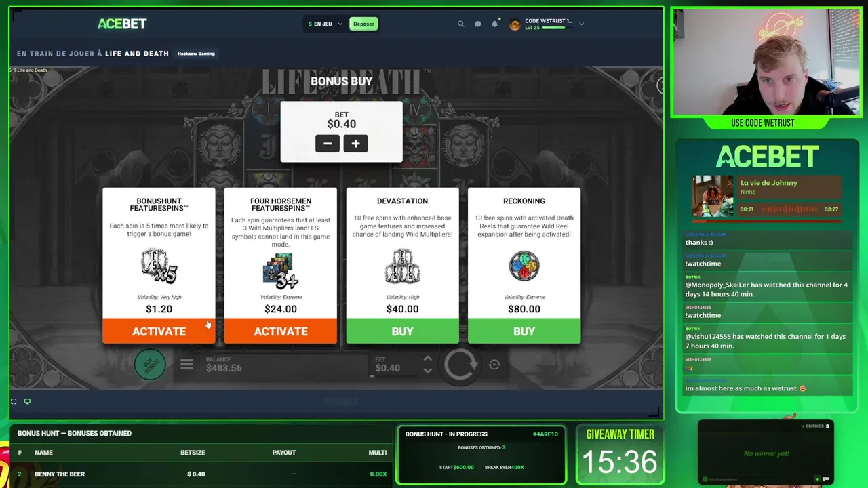Screen dimensions: 868x488
Task: Expand the account menu chevron
Action: (581, 24)
